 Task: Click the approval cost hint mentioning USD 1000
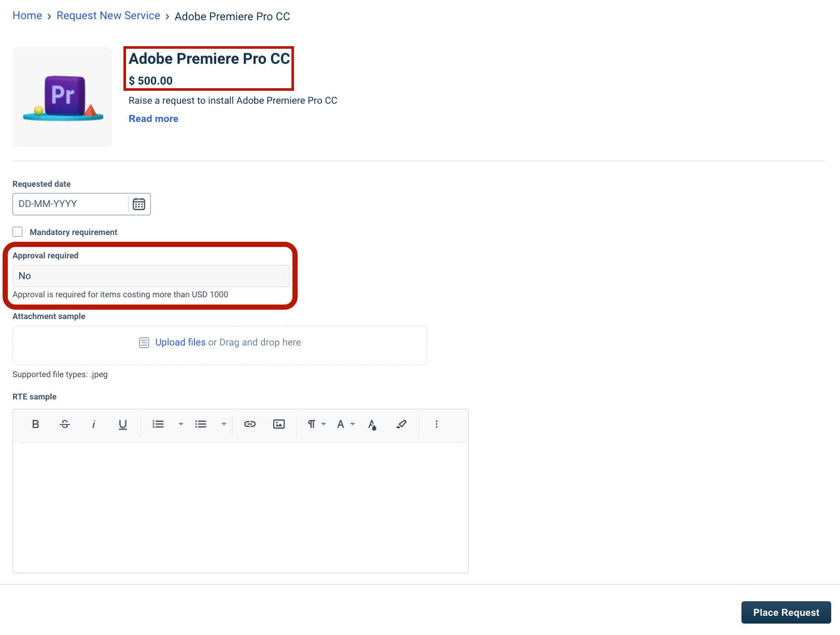coord(120,295)
